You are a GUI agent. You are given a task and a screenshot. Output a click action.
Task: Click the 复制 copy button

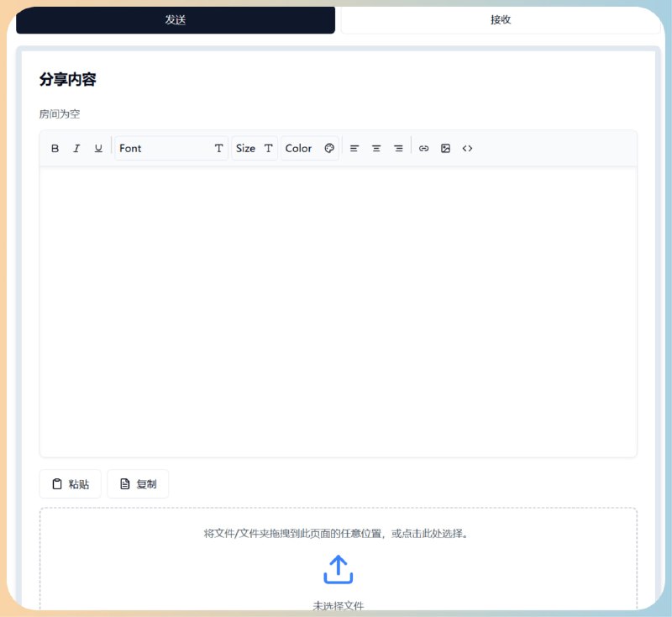(138, 484)
